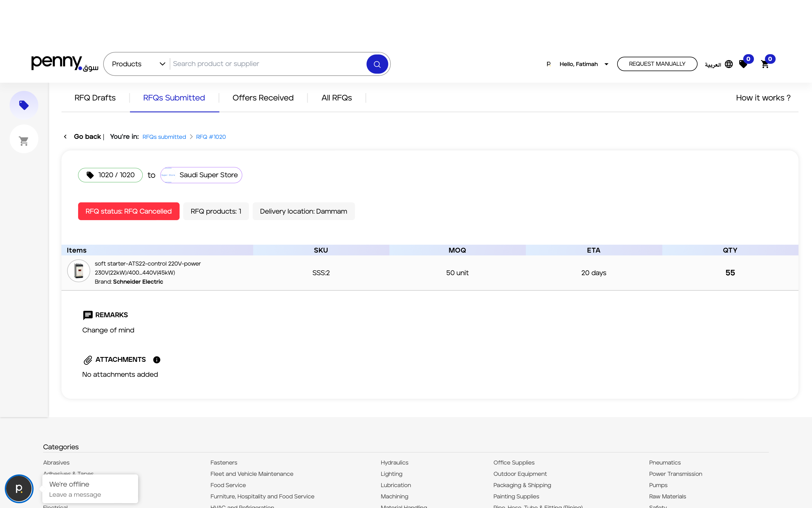Click the 1020 / 1020 tag badge
Screen dimensions: 812x508
pos(111,175)
